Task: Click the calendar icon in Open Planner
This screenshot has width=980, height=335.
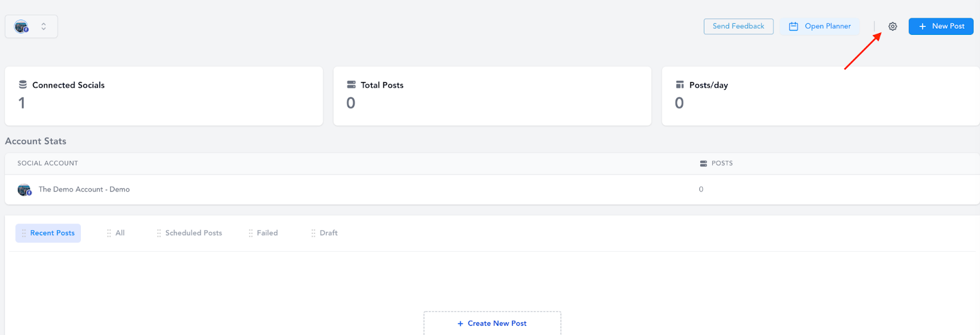Action: click(x=793, y=26)
